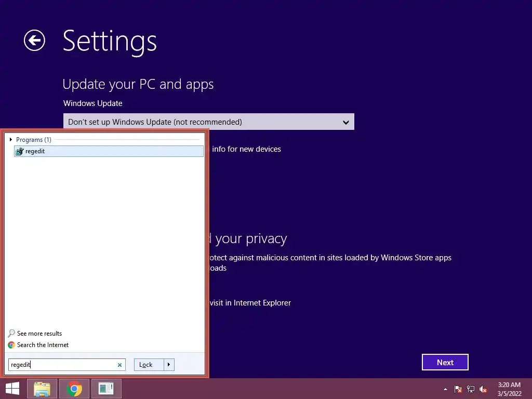Click the magnifier icon beside See more results
Screen dimensions: 532x399
click(11, 333)
